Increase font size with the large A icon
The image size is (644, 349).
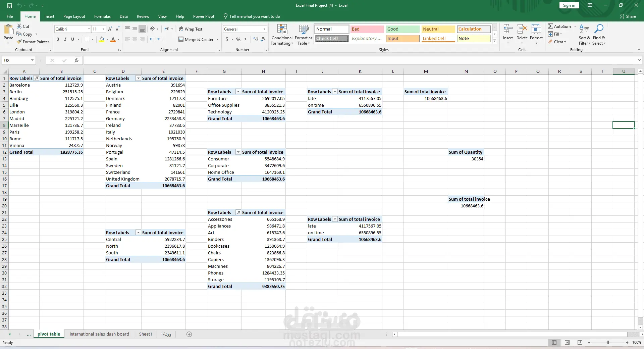click(x=110, y=29)
